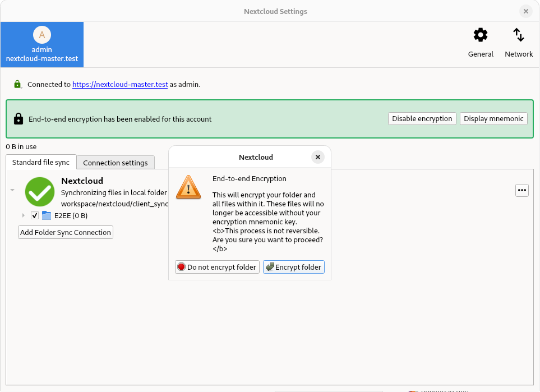The image size is (540, 392).
Task: Click the Disable encryption button
Action: click(x=422, y=119)
